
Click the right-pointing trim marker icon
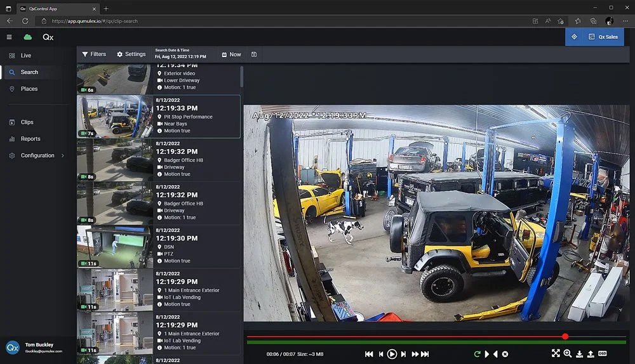487,354
